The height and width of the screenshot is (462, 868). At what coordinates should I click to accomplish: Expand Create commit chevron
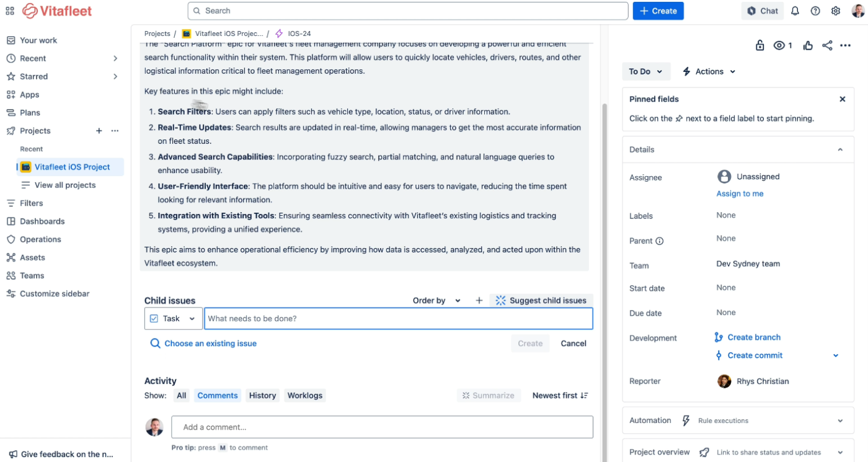point(836,355)
